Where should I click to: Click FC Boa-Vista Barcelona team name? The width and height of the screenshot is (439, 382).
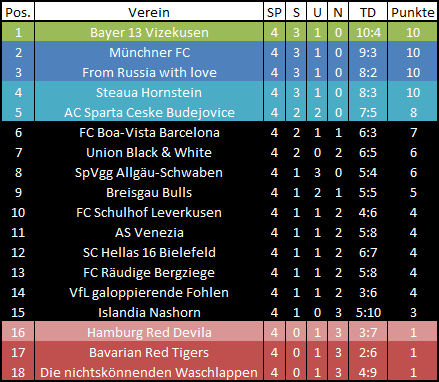pyautogui.click(x=149, y=132)
